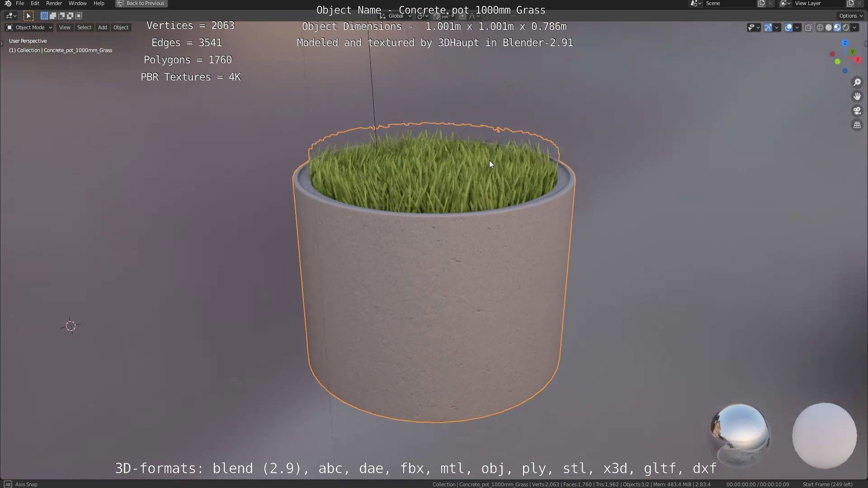
Task: Click the Move view hand icon
Action: coord(857,96)
